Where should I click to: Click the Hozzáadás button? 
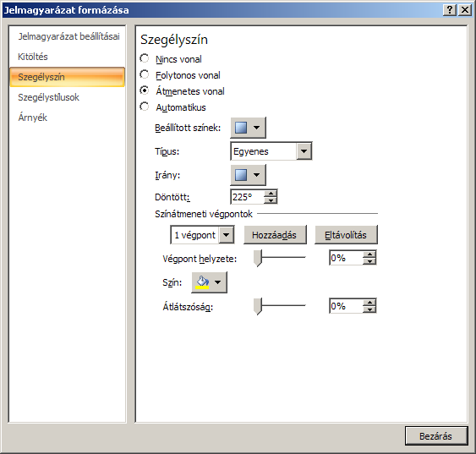tap(275, 235)
